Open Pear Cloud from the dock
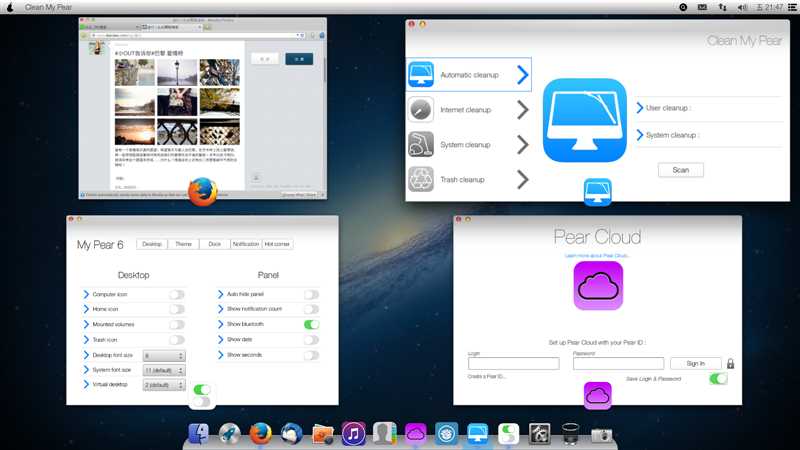The height and width of the screenshot is (450, 800). point(415,434)
